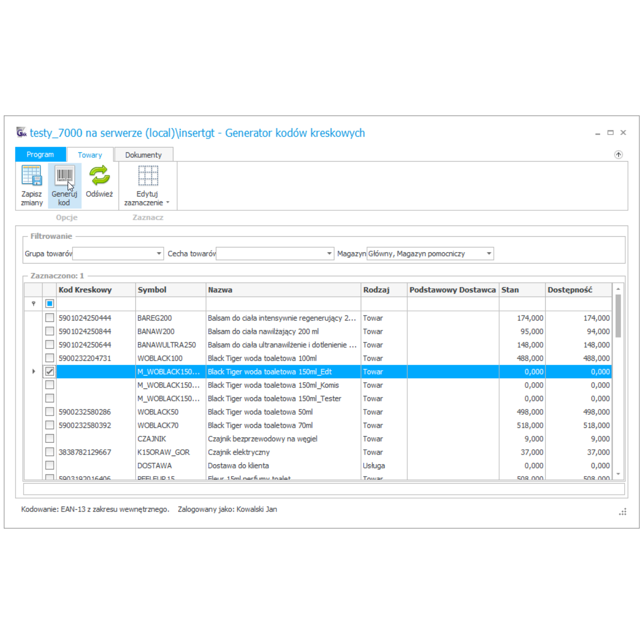Open the Program tab
The width and height of the screenshot is (644, 644).
pyautogui.click(x=40, y=155)
